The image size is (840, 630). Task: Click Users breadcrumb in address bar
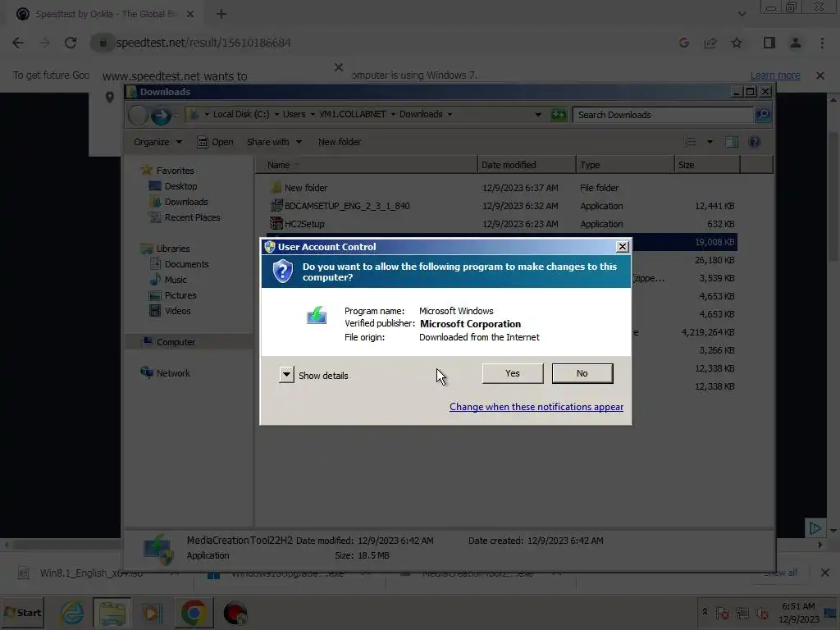[294, 114]
